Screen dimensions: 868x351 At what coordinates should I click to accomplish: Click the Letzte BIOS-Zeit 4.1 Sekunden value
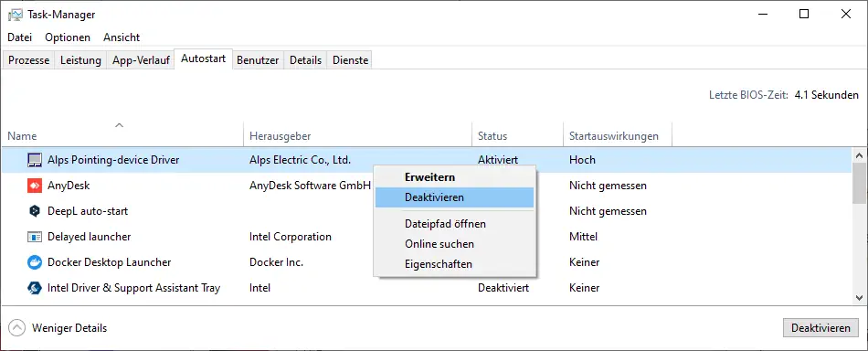point(827,95)
